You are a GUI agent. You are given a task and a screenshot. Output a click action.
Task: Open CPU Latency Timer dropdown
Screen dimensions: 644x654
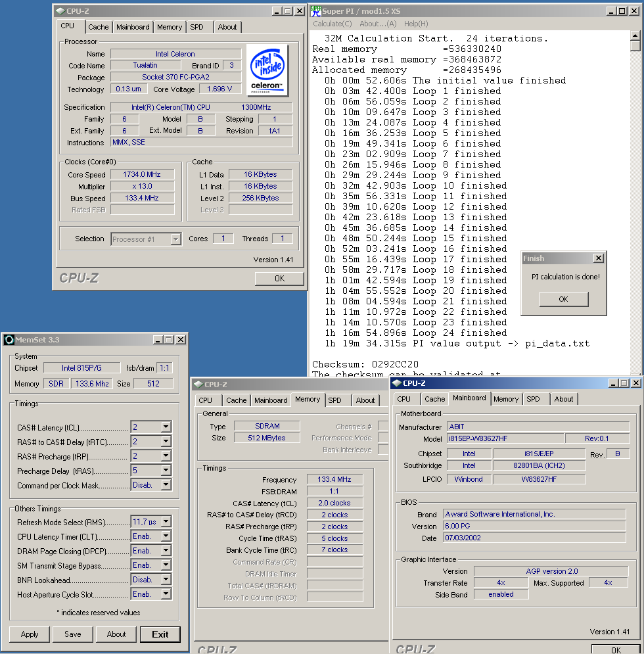tap(166, 536)
